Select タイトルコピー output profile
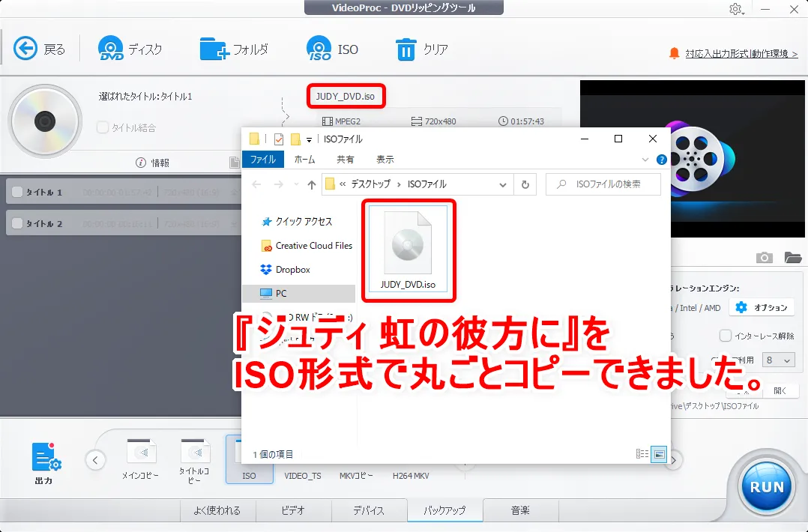Viewport: 808px width, 532px height. 195,461
